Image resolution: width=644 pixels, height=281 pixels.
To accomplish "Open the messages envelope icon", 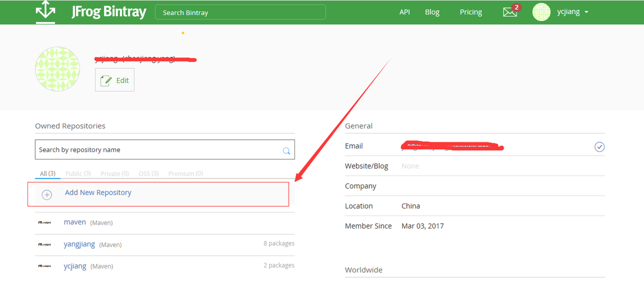I will coord(510,12).
